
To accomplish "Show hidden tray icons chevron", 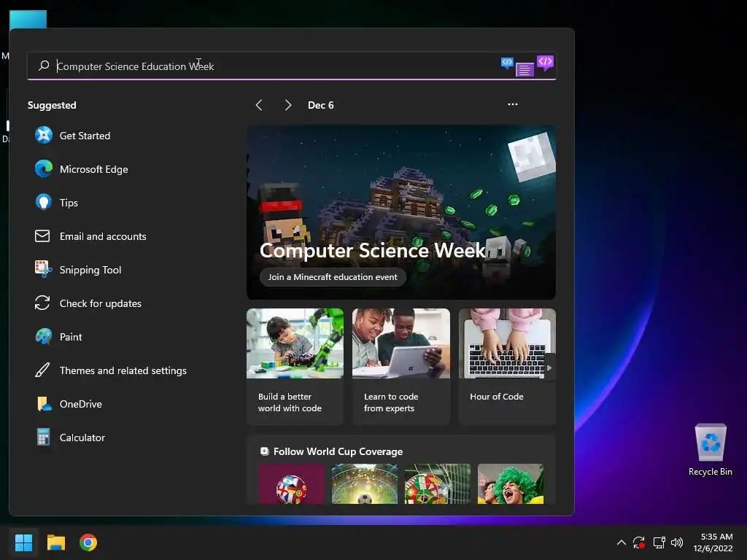I will (622, 542).
